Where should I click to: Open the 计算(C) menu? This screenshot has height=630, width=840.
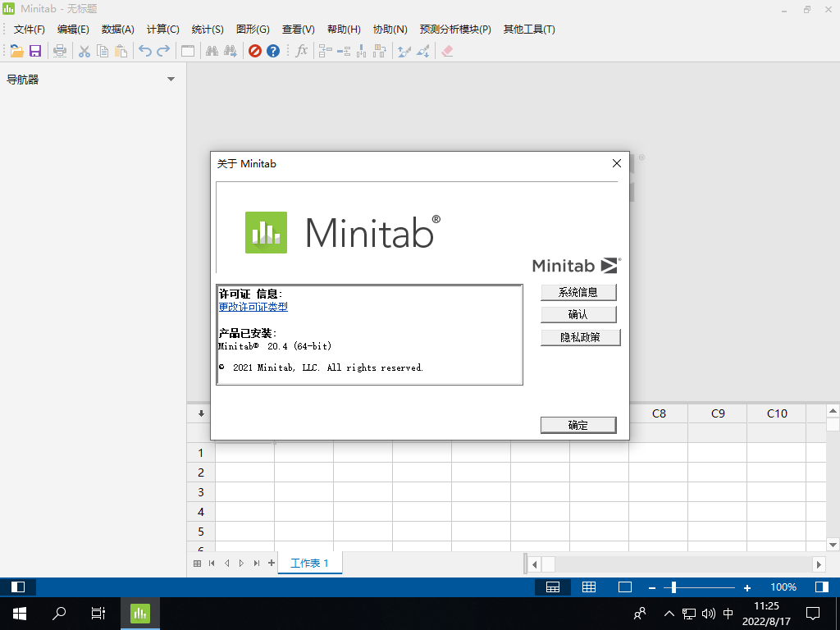pyautogui.click(x=163, y=30)
